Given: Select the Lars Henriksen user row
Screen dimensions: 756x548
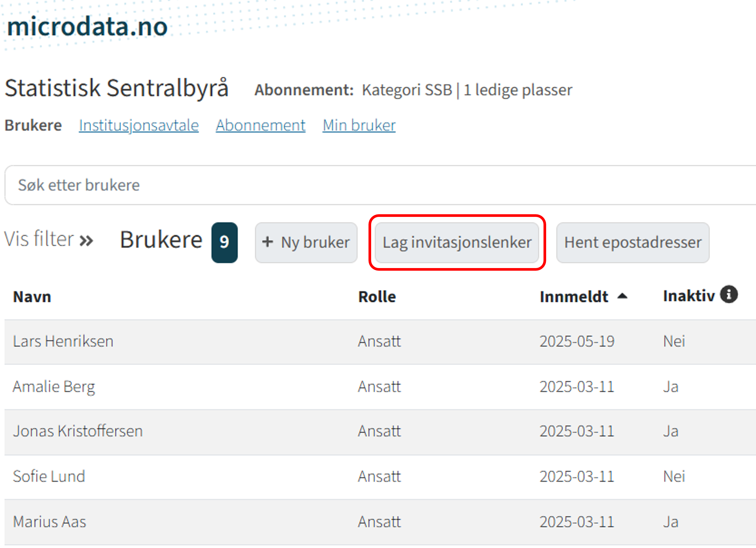Looking at the screenshot, I should coord(63,341).
